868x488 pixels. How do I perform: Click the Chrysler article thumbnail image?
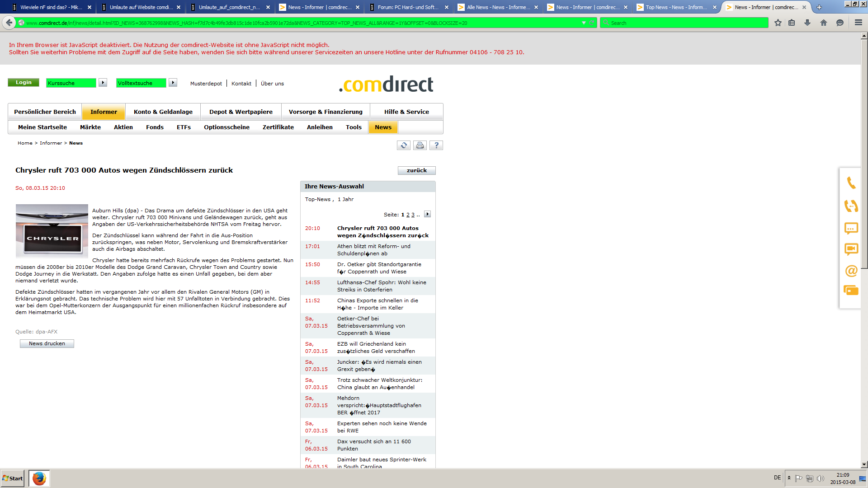point(52,231)
